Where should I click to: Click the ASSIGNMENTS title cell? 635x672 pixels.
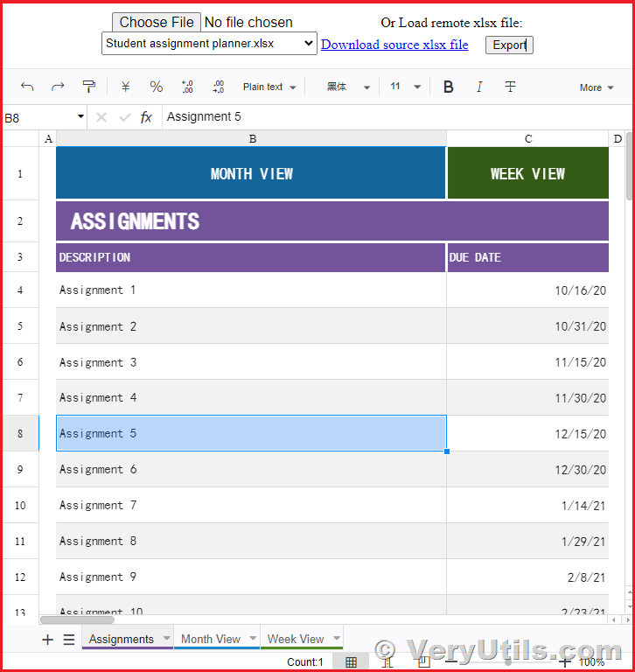click(332, 221)
